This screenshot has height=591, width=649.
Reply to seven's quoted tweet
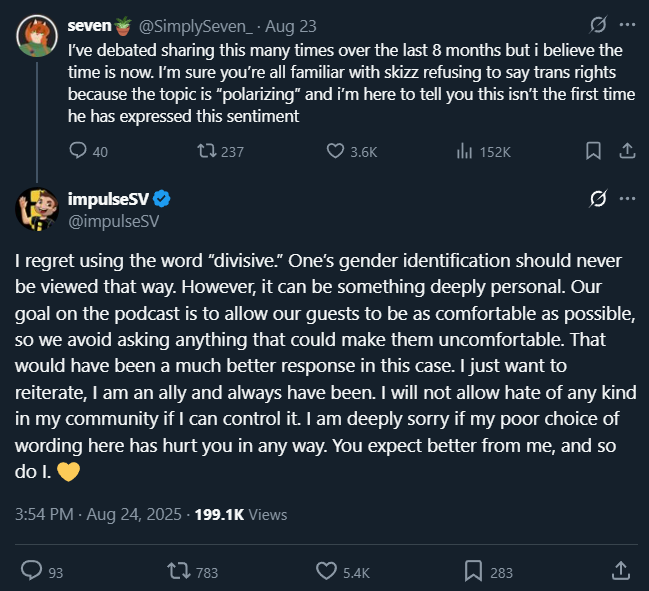(x=79, y=151)
